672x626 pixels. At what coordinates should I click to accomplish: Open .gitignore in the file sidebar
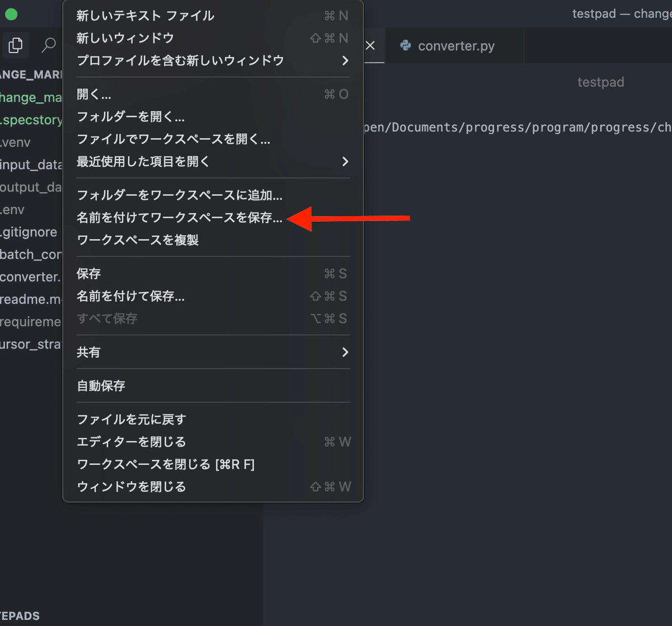[28, 232]
